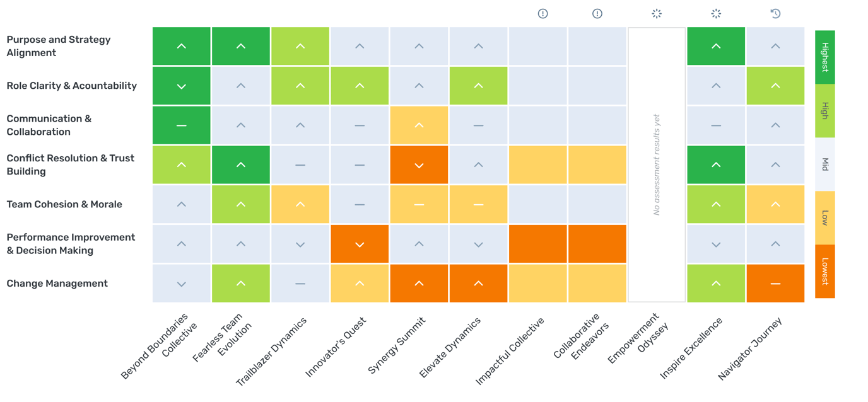868x402 pixels.
Task: Select the Lowest legend color swatch
Action: tap(824, 272)
